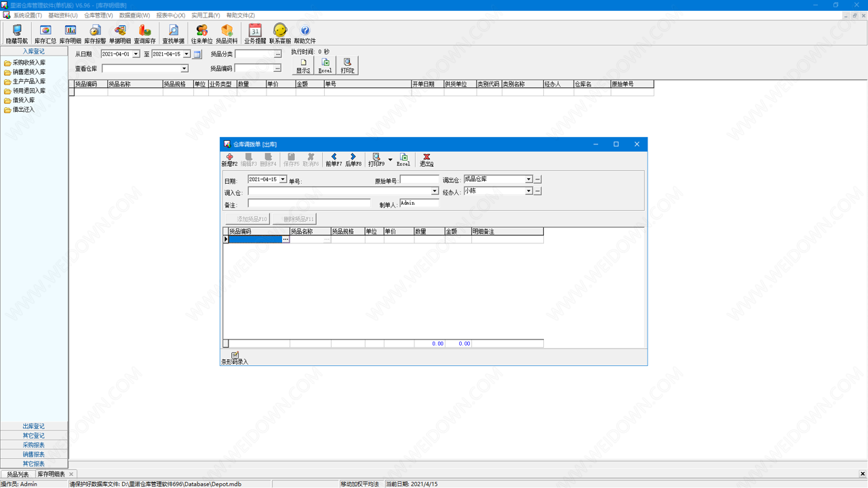Click 新增F2 in the transfer dialog

(230, 160)
